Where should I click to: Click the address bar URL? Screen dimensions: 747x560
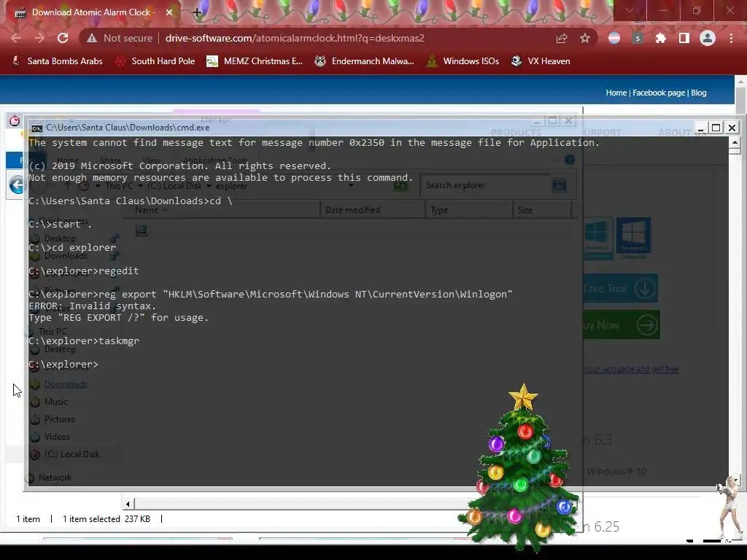point(295,38)
